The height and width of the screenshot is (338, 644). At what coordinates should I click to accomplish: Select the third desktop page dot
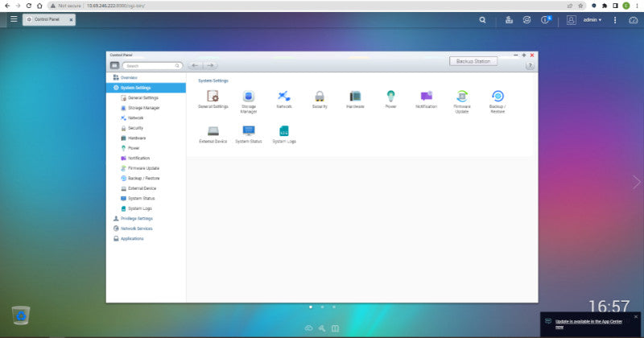pyautogui.click(x=334, y=307)
